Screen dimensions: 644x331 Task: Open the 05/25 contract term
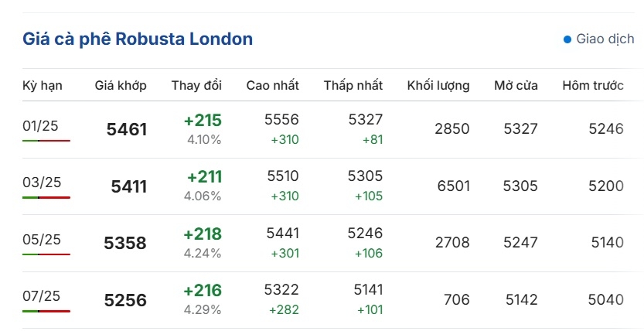tap(42, 240)
